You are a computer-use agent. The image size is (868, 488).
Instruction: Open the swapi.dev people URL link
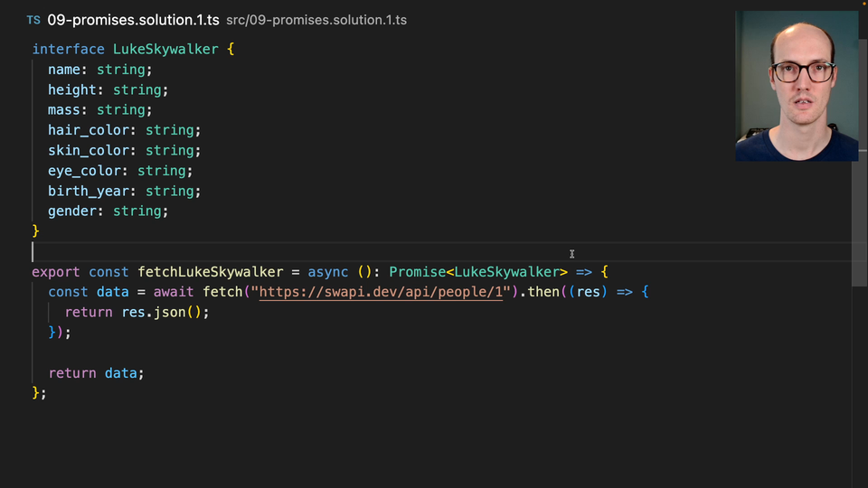pyautogui.click(x=380, y=292)
